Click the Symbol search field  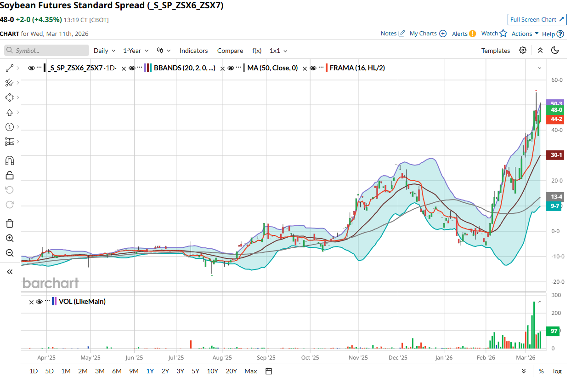coord(46,51)
